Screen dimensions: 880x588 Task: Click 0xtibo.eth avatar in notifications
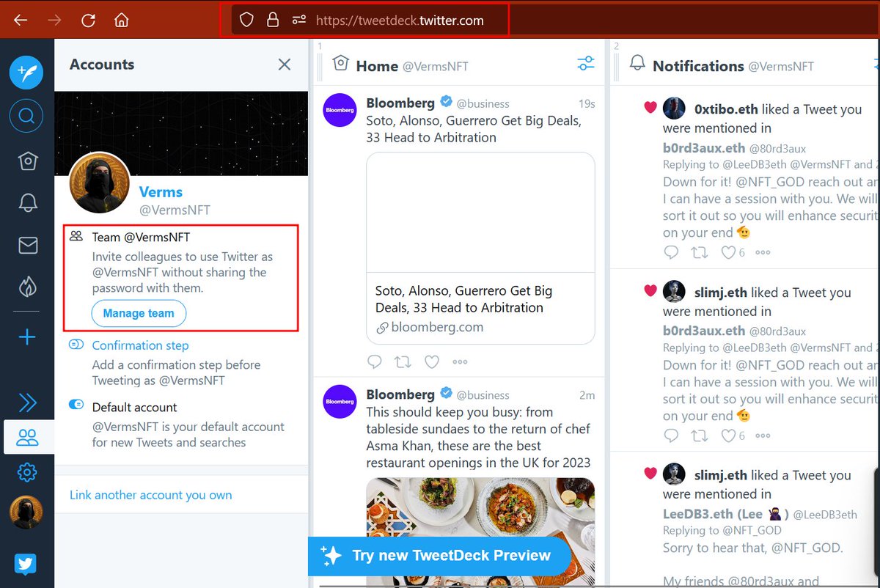coord(674,108)
